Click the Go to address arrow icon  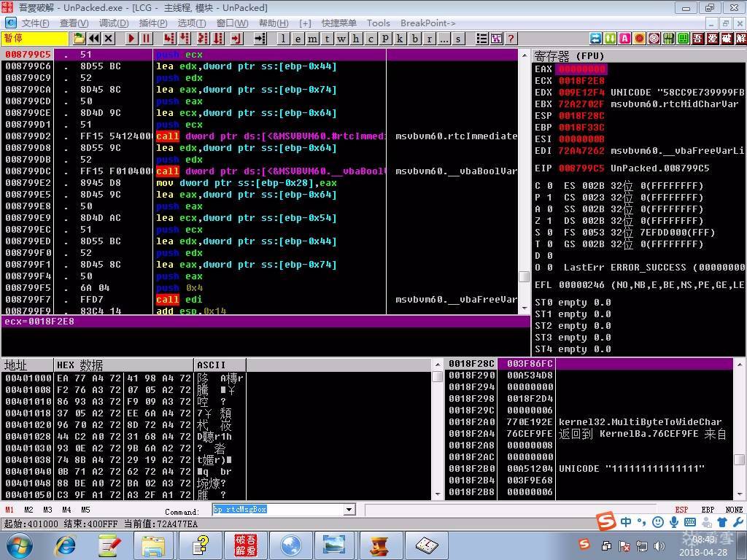260,39
